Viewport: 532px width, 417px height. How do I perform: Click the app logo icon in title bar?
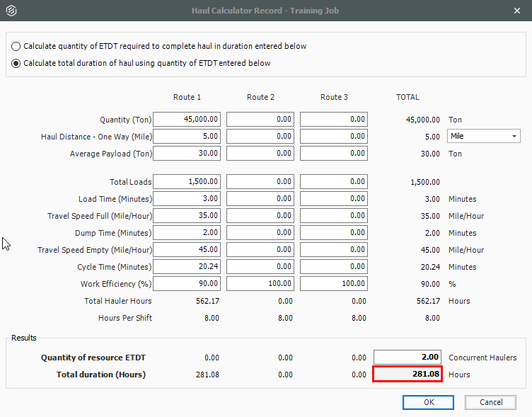pos(11,11)
